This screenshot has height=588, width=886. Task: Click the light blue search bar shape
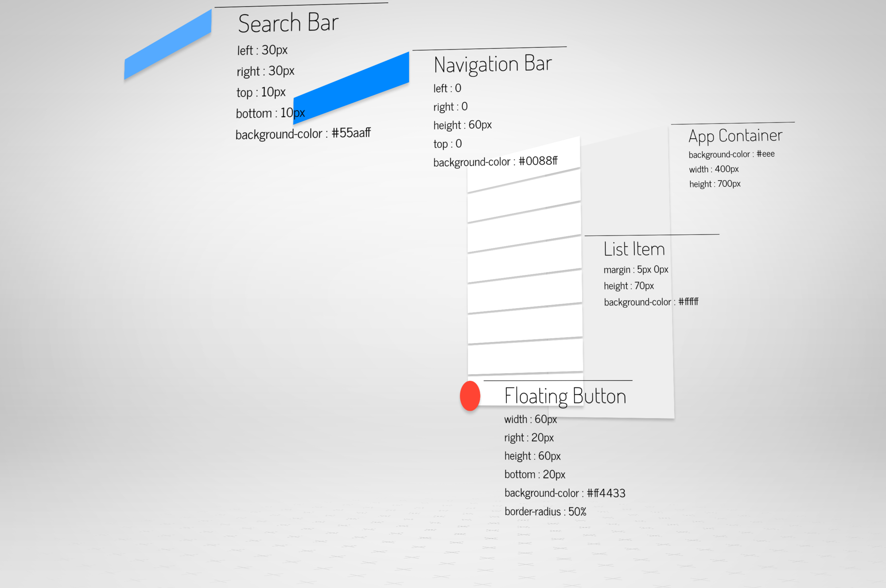click(168, 44)
